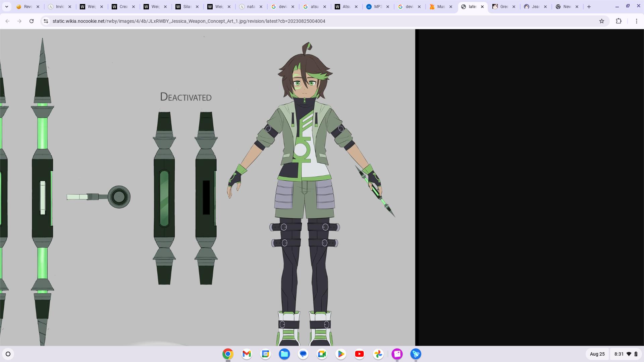Open the blue rocket app on shelf
The width and height of the screenshot is (644, 362).
tap(416, 354)
